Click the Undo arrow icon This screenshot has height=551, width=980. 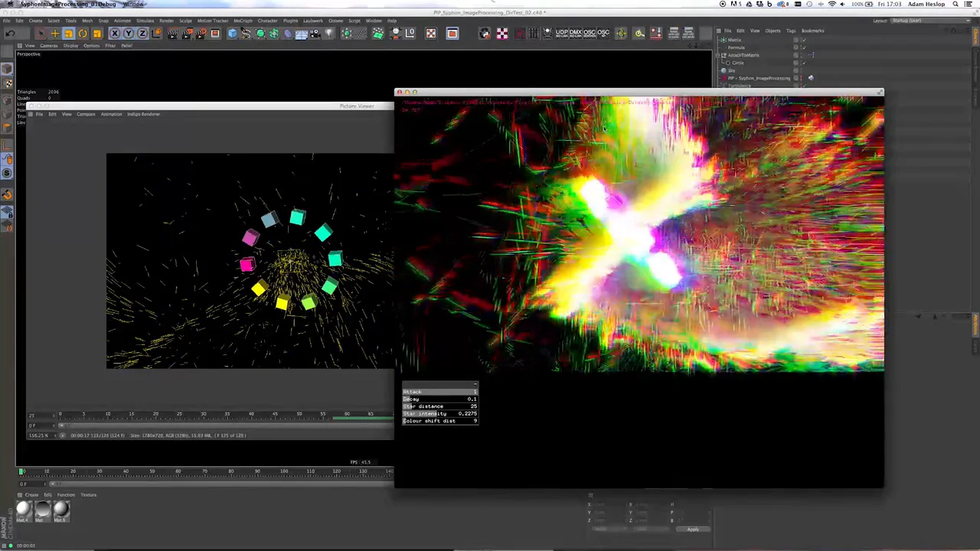[11, 34]
